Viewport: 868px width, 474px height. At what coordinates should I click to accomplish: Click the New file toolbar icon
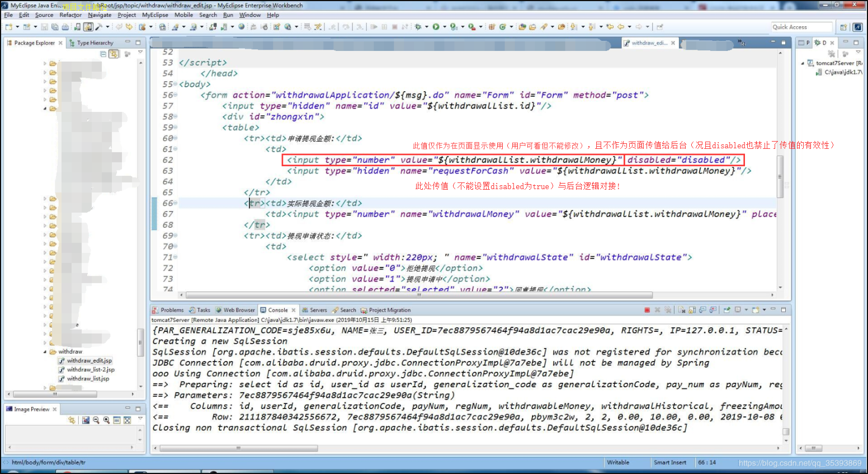click(x=9, y=27)
